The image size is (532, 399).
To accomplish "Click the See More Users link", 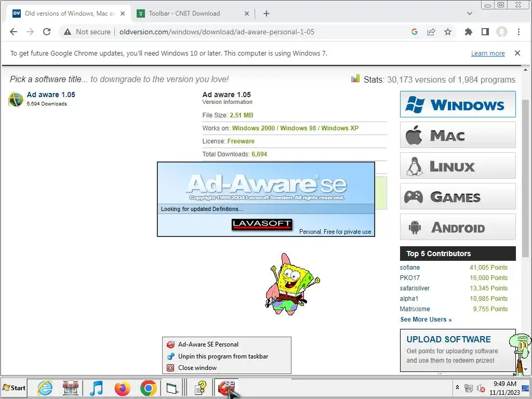I will pyautogui.click(x=426, y=320).
